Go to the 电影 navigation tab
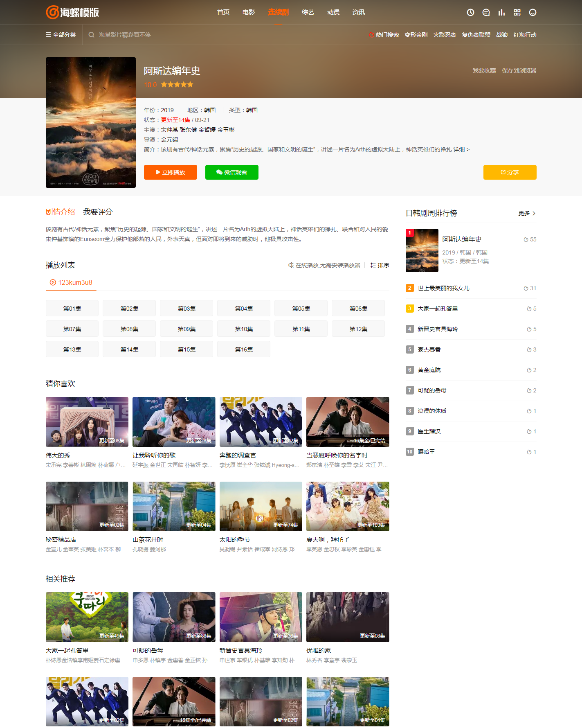 point(248,12)
